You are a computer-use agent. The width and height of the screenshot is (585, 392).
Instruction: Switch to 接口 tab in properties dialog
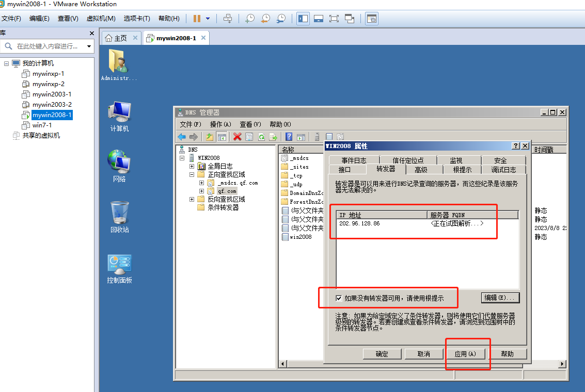click(344, 170)
